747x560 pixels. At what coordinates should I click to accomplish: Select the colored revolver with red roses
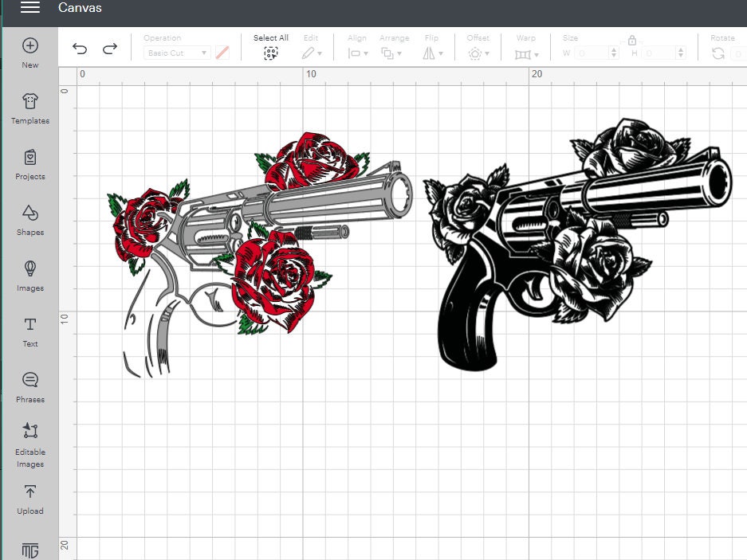point(260,255)
